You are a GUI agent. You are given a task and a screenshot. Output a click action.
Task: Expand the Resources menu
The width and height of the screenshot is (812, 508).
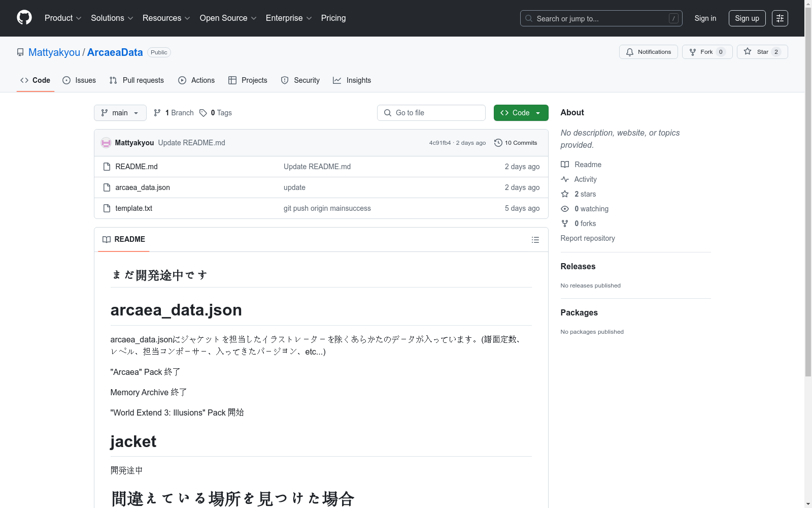tap(166, 18)
